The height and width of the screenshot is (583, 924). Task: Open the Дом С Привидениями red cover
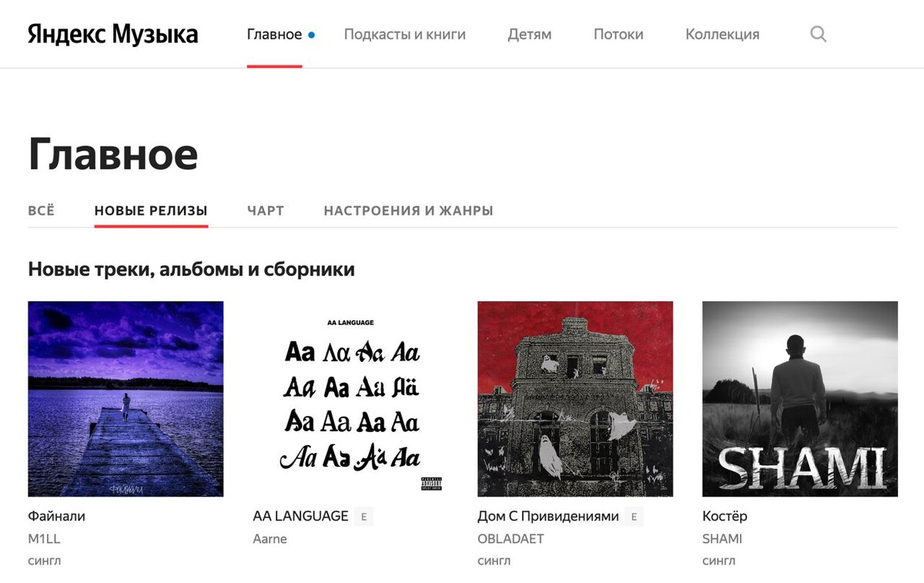pyautogui.click(x=575, y=399)
